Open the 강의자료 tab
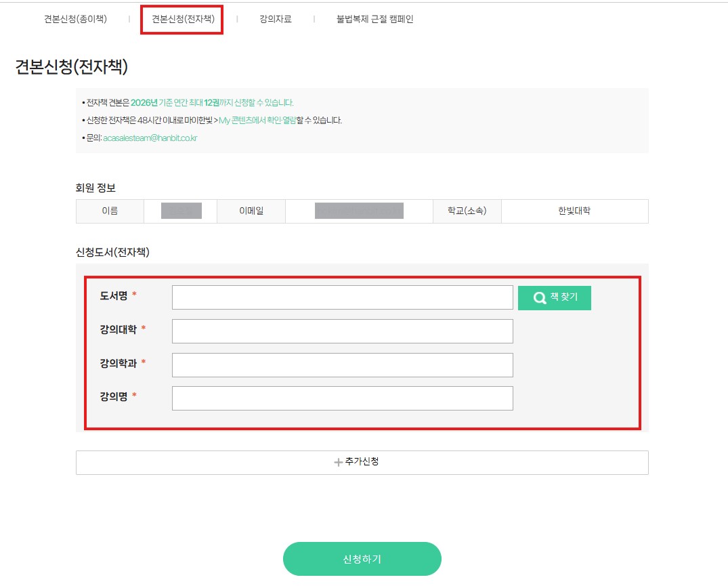728x588 pixels. click(x=274, y=20)
